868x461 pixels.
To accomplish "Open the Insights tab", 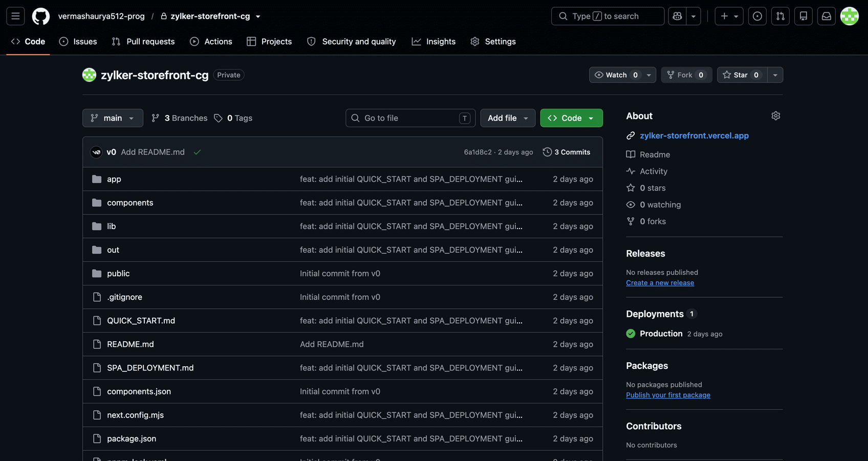I will [433, 41].
